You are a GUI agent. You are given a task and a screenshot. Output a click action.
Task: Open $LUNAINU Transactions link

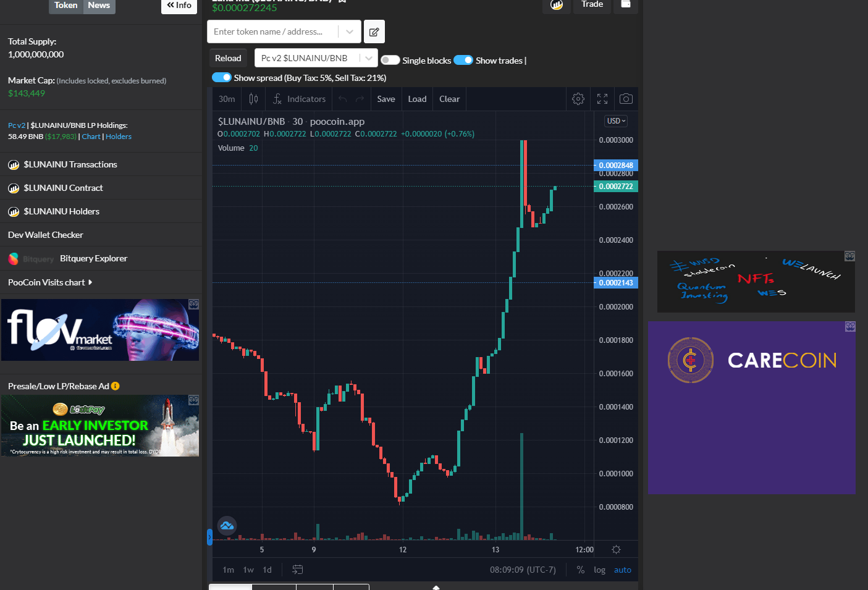[x=70, y=164]
